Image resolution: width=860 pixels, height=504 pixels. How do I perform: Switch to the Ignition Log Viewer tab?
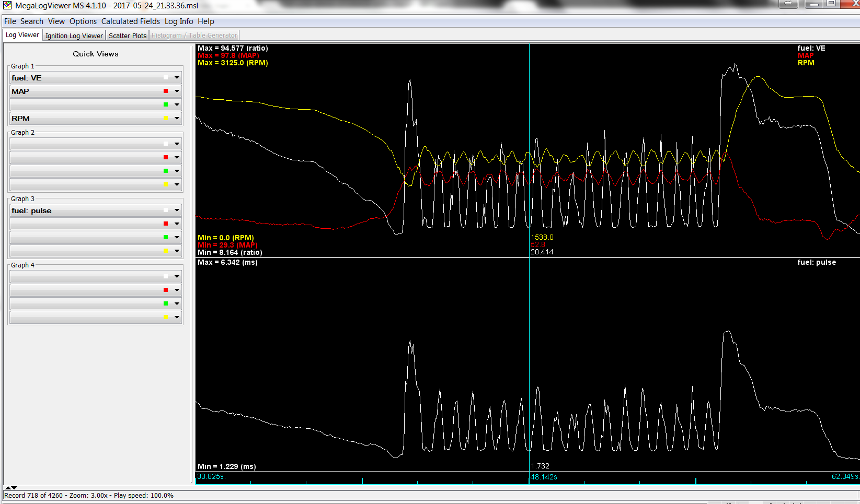tap(74, 36)
